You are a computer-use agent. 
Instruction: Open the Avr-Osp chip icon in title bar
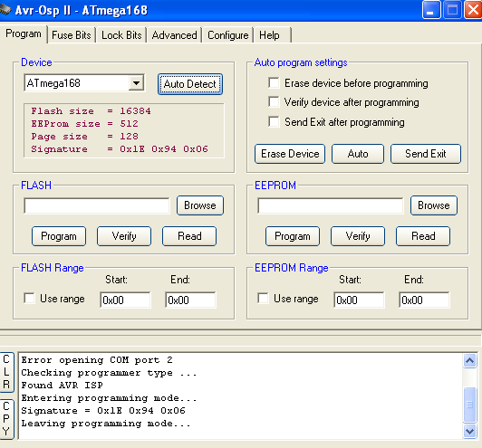tap(5, 10)
